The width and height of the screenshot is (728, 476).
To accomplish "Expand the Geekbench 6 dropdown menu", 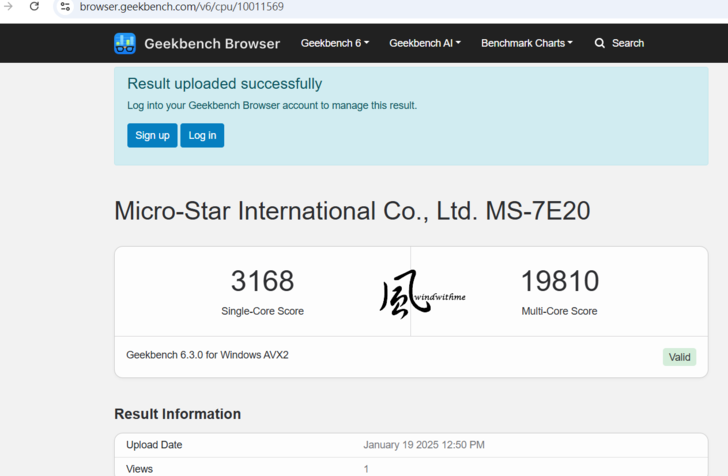I will point(335,43).
